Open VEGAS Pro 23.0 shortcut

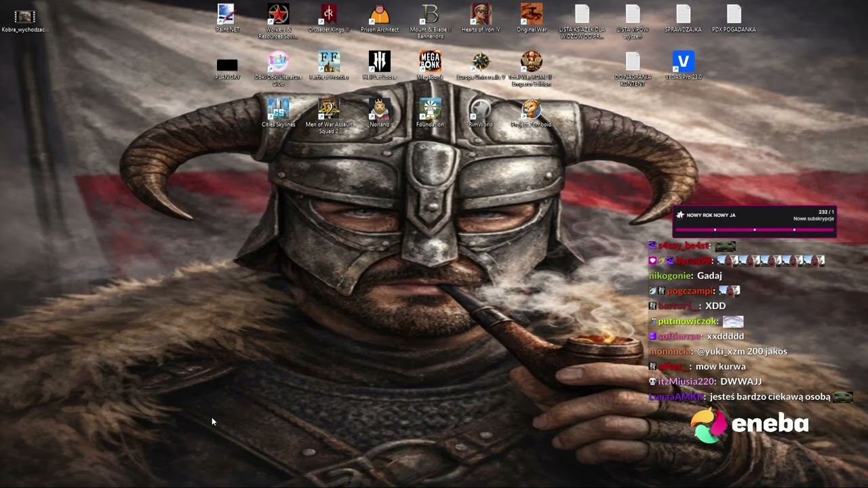(x=683, y=65)
